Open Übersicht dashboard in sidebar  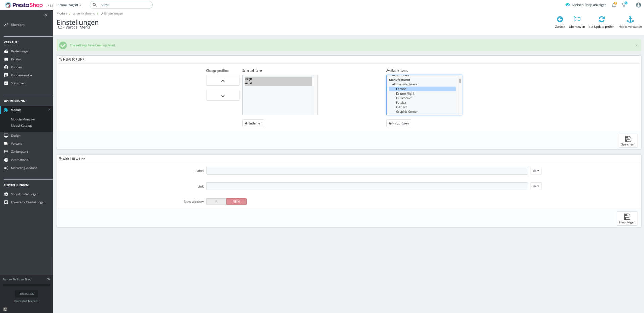point(18,25)
